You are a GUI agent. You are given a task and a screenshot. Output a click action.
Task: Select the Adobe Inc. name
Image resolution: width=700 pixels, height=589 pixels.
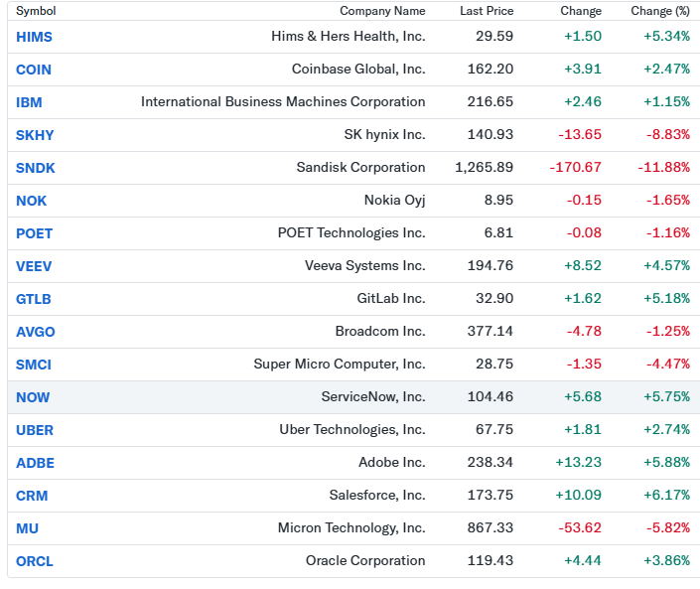pyautogui.click(x=392, y=462)
